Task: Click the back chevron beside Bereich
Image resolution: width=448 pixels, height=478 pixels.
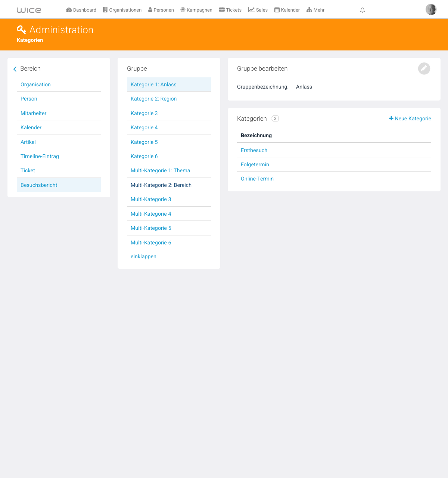Action: 15,69
